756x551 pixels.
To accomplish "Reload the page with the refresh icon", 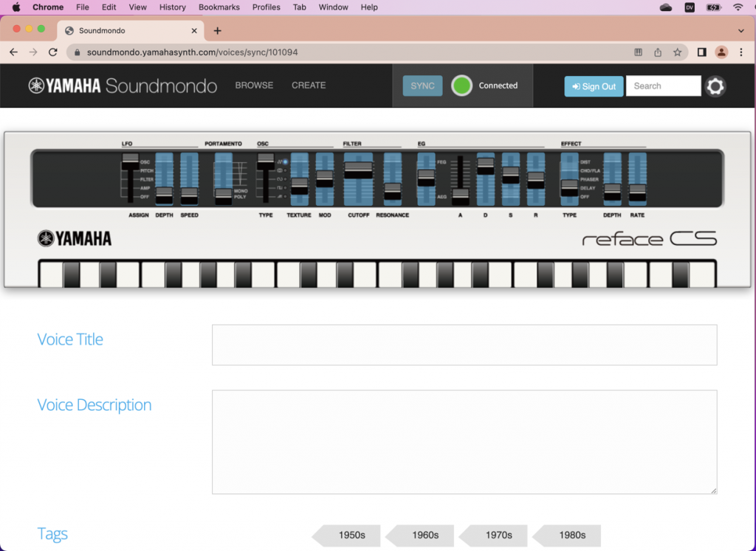I will pyautogui.click(x=52, y=52).
